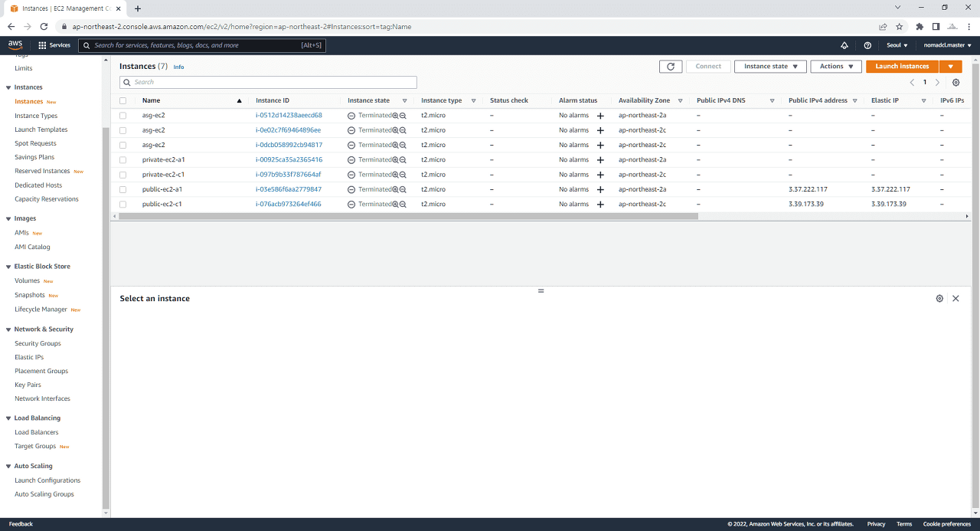Image resolution: width=980 pixels, height=531 pixels.
Task: Open the Instance state dropdown button
Action: click(770, 67)
